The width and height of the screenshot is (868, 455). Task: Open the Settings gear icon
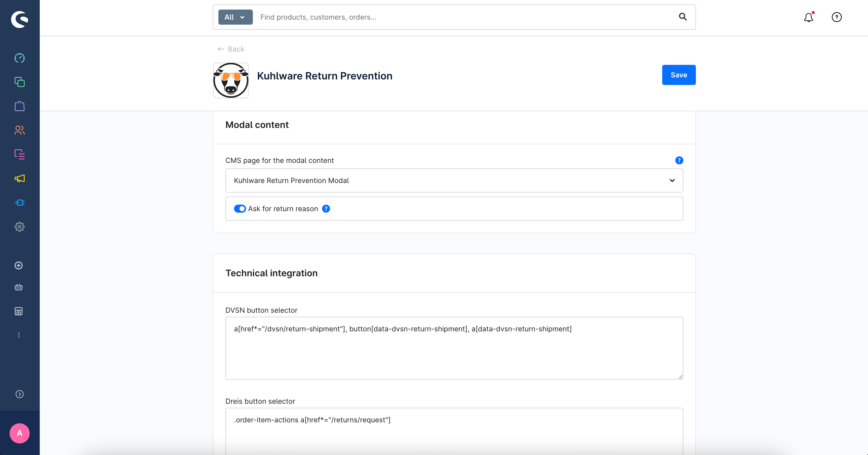click(20, 227)
